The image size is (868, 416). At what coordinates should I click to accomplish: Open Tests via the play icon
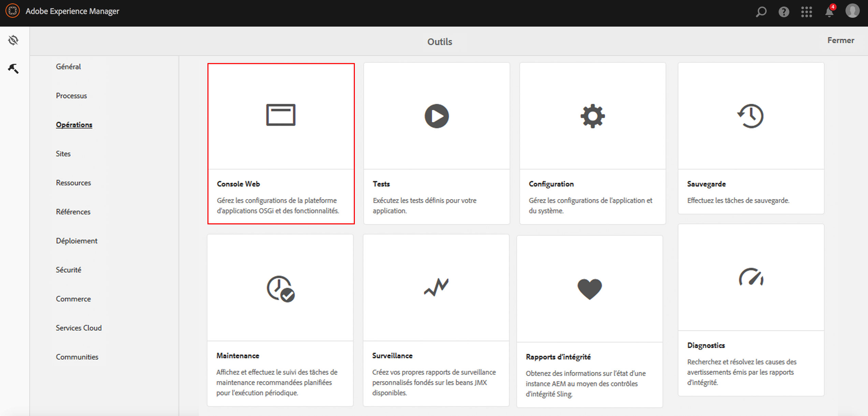coord(436,116)
